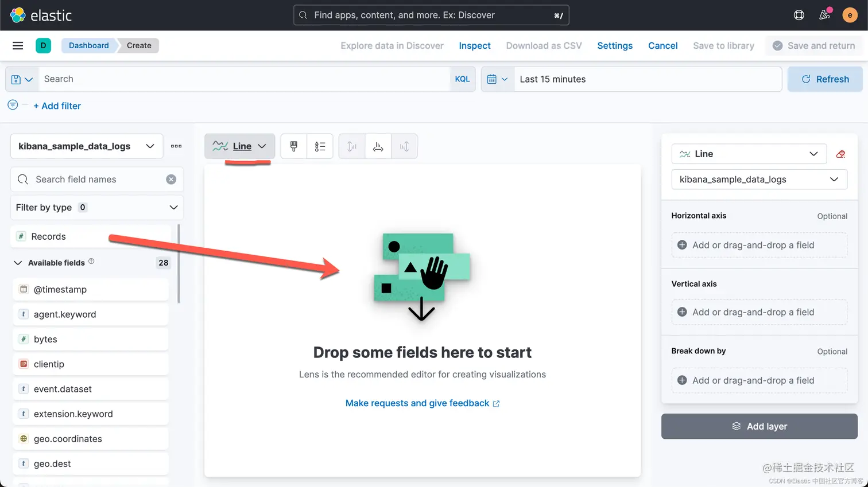Image resolution: width=868 pixels, height=487 pixels.
Task: Click Vertical axis add field box
Action: [759, 312]
